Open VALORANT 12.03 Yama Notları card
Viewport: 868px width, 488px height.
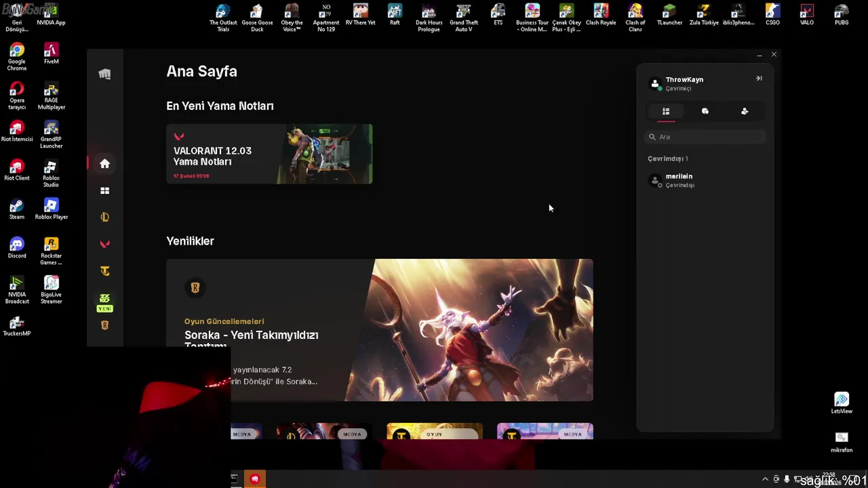pyautogui.click(x=269, y=154)
